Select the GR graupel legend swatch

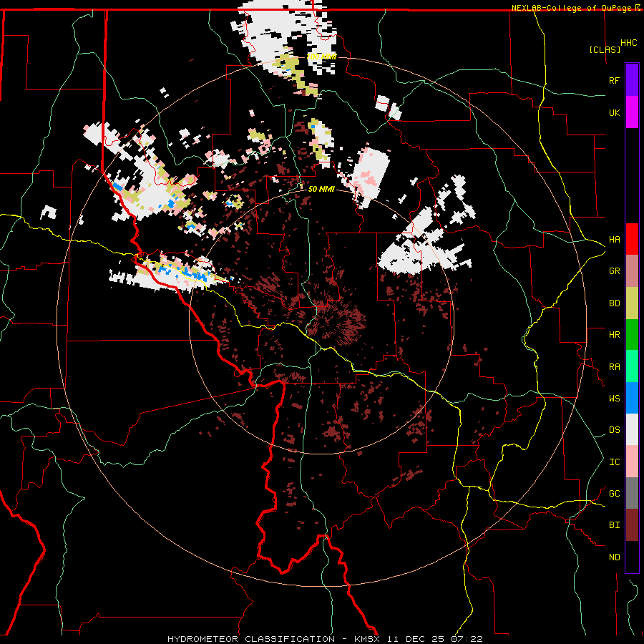tap(632, 271)
